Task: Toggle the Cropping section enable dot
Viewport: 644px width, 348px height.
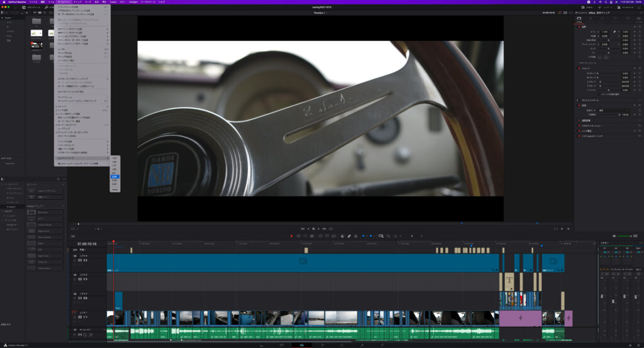Action: click(x=579, y=68)
